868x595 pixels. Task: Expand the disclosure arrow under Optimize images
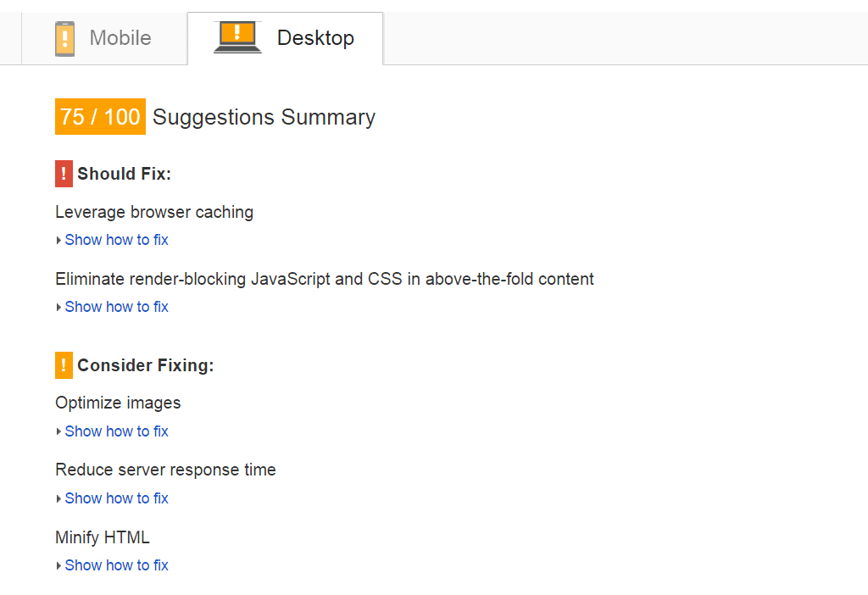coord(58,431)
